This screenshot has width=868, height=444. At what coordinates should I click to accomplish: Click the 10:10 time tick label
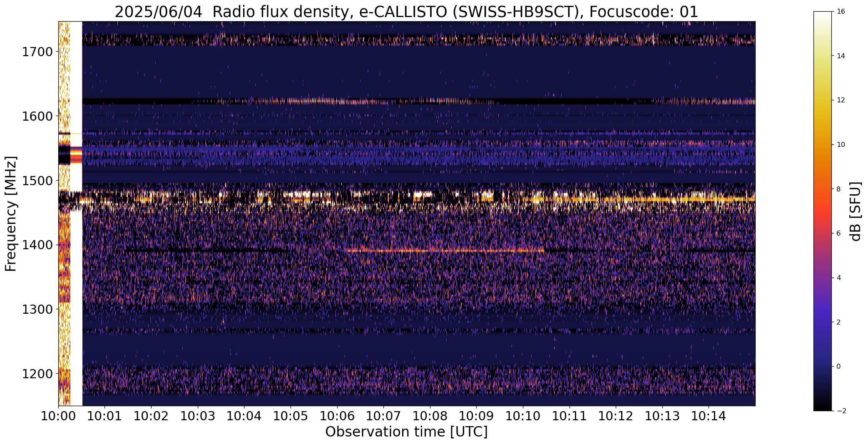523,416
